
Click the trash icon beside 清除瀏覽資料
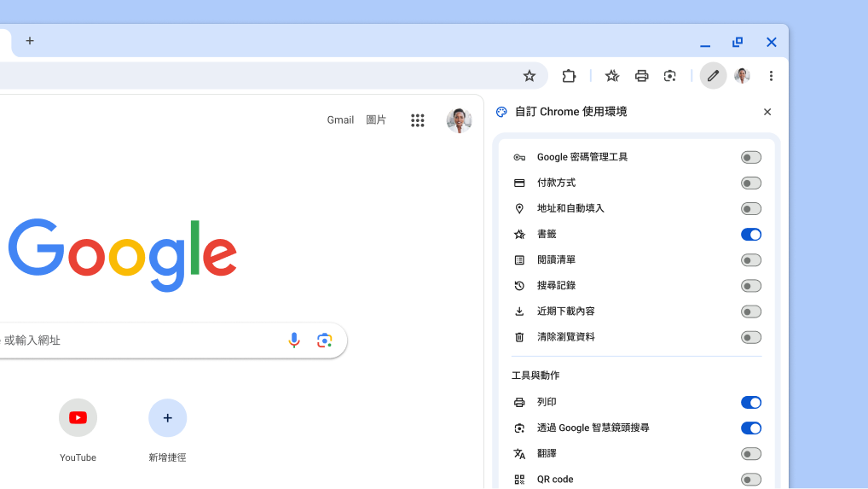point(519,337)
